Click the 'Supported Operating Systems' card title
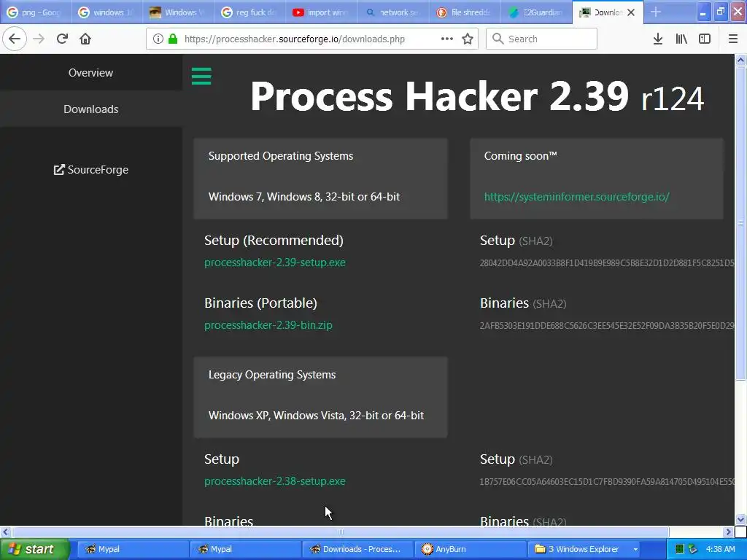The height and width of the screenshot is (560, 747). click(281, 156)
